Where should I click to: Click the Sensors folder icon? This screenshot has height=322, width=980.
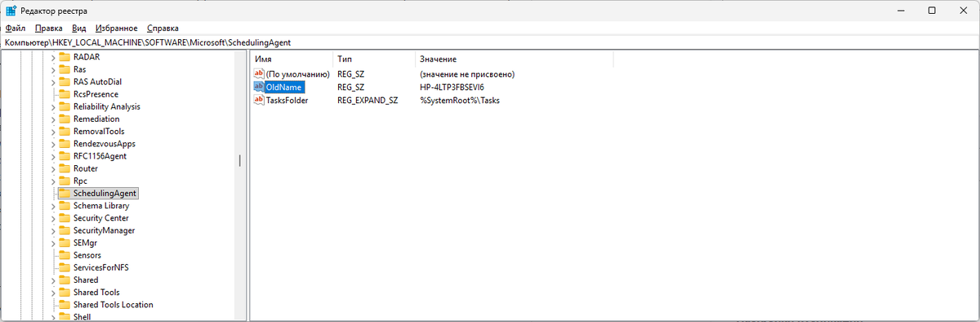click(65, 255)
